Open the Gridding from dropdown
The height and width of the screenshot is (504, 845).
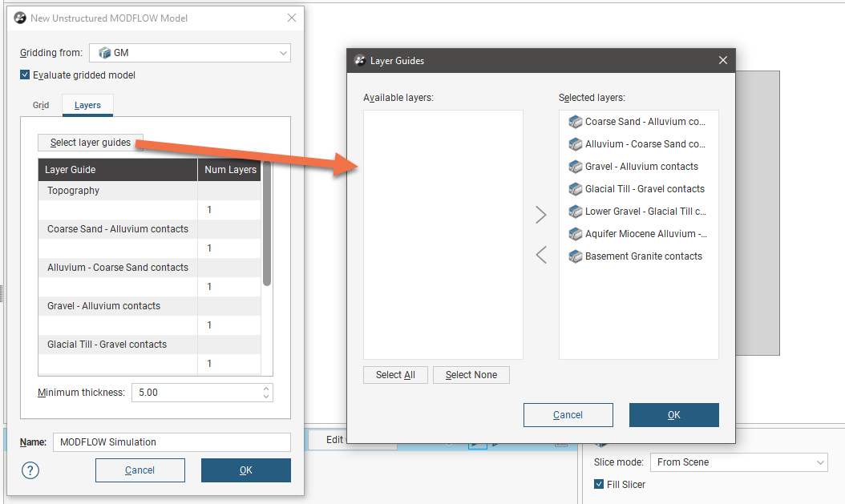click(x=189, y=53)
